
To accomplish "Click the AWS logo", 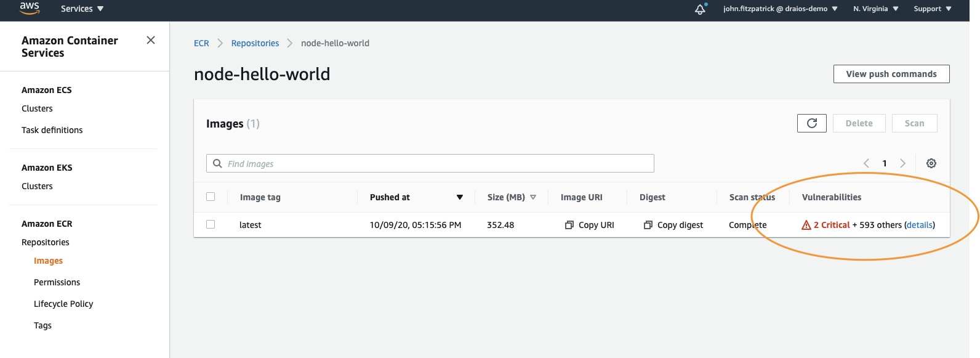I will click(30, 8).
